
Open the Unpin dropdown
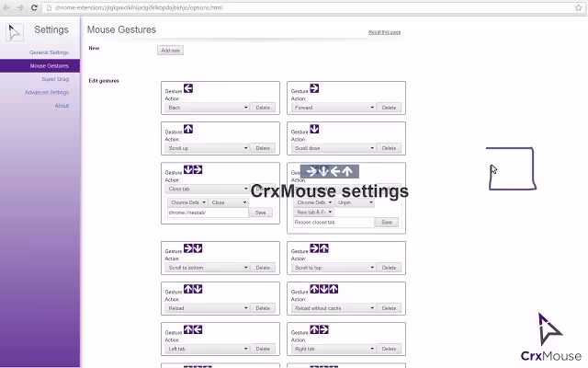click(x=355, y=202)
